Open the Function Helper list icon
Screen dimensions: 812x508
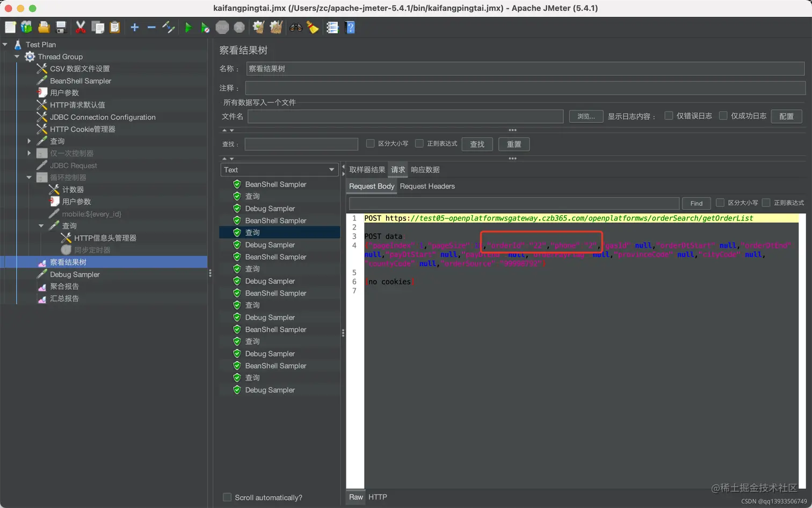(332, 27)
